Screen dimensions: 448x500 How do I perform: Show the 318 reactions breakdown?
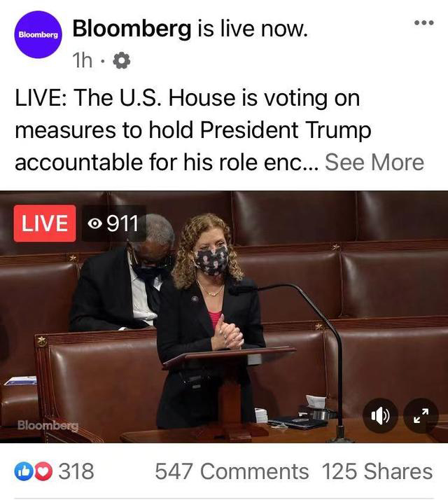pyautogui.click(x=76, y=471)
